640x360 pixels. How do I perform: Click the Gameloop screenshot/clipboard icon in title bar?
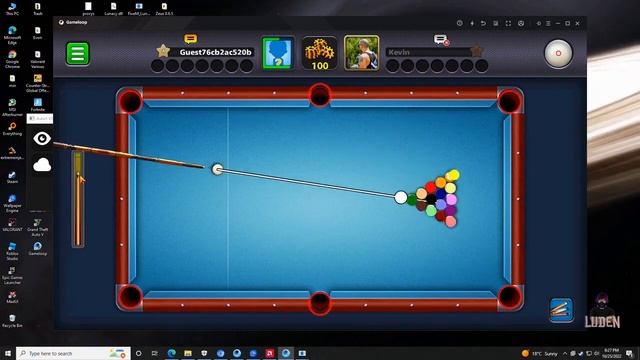point(496,24)
